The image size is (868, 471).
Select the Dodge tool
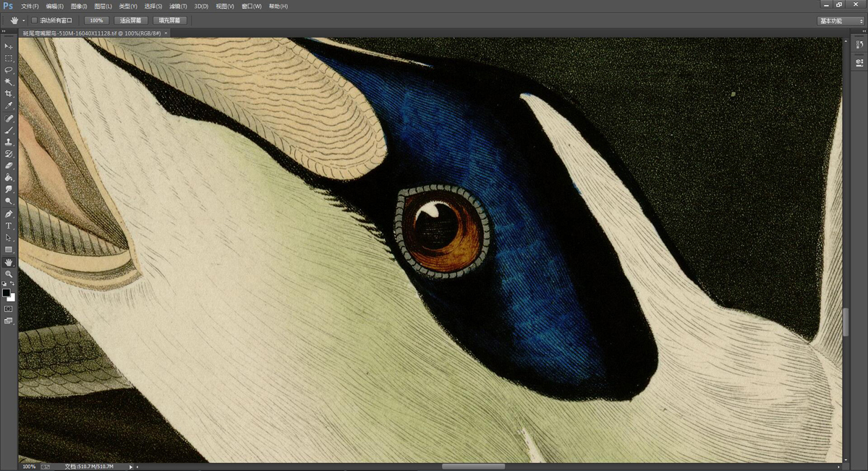click(9, 201)
